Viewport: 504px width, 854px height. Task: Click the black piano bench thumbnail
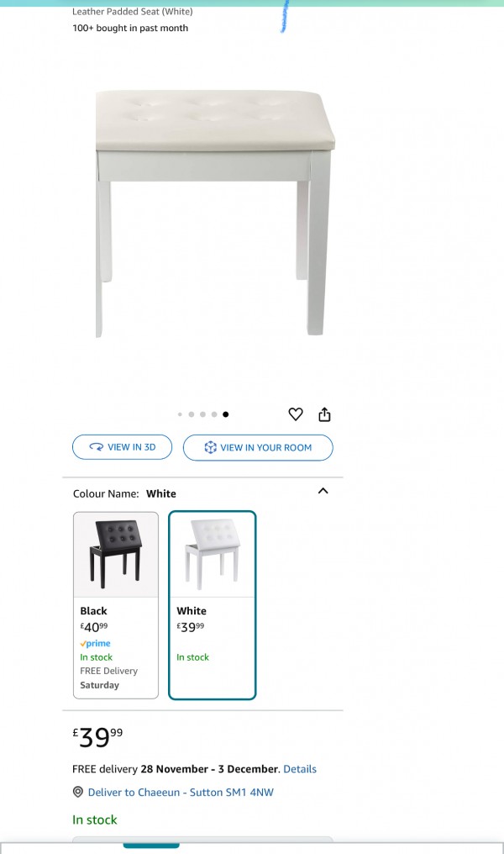116,555
